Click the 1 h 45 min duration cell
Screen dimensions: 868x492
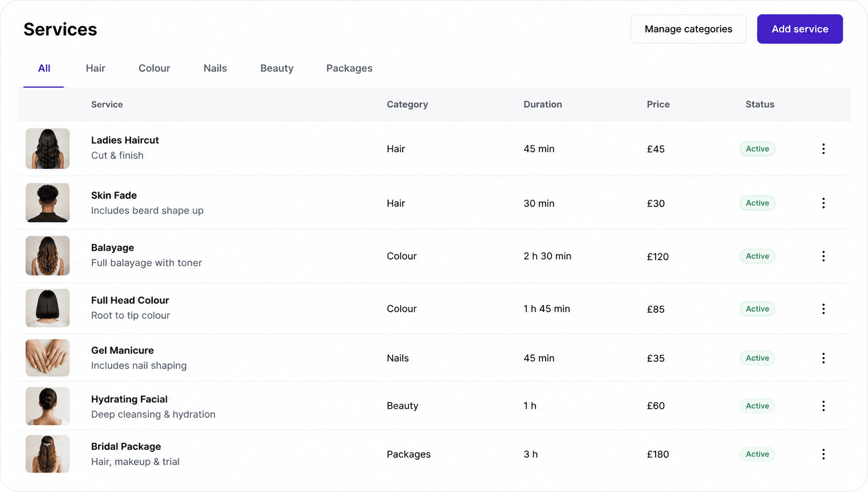[547, 309]
